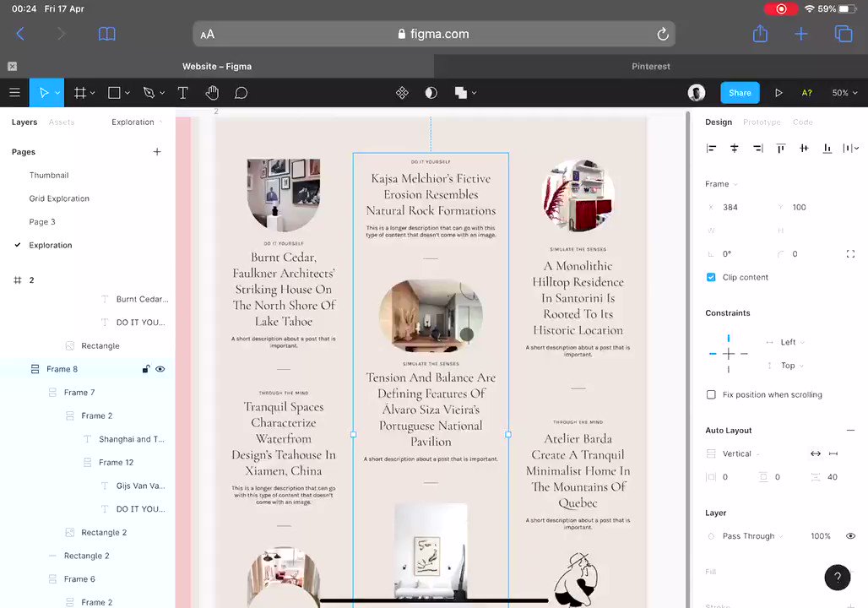Open Pass Through blend mode dropdown
The height and width of the screenshot is (608, 868).
pos(752,535)
